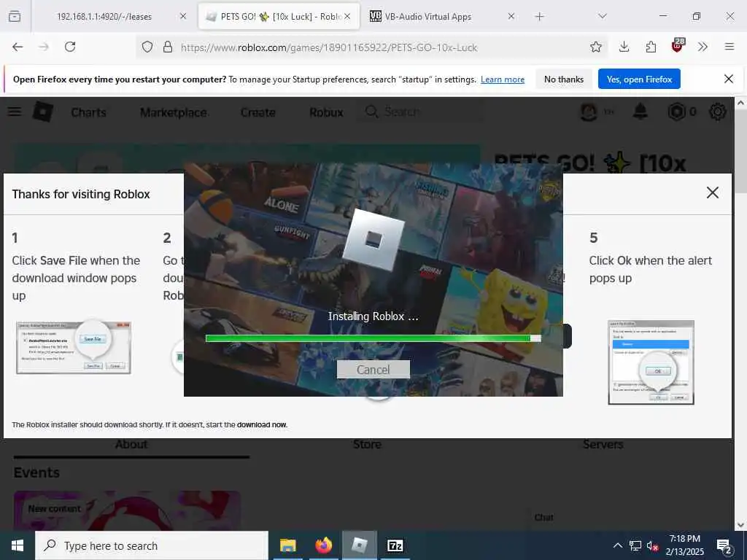Click the Windows Start button
Viewport: 747px width, 560px height.
[18, 545]
